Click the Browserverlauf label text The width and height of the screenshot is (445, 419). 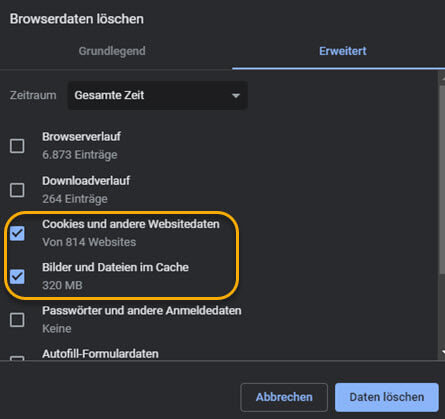coord(81,136)
